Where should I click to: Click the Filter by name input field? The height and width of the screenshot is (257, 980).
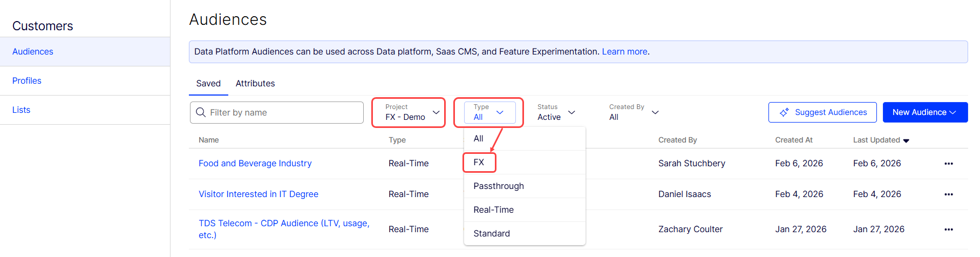point(284,112)
